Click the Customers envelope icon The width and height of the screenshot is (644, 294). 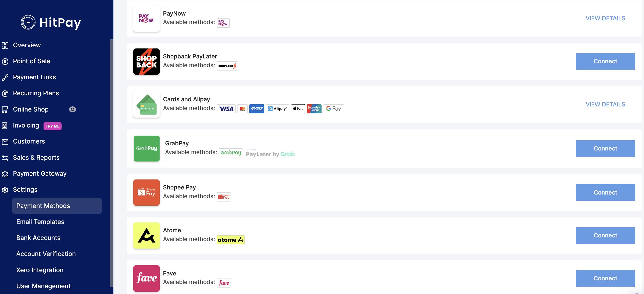(5, 142)
